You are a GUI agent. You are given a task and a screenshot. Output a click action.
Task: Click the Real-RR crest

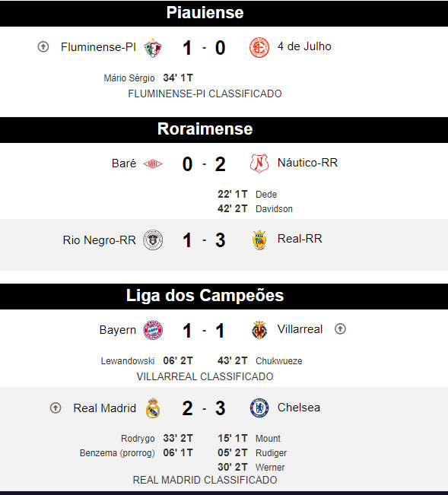click(259, 240)
